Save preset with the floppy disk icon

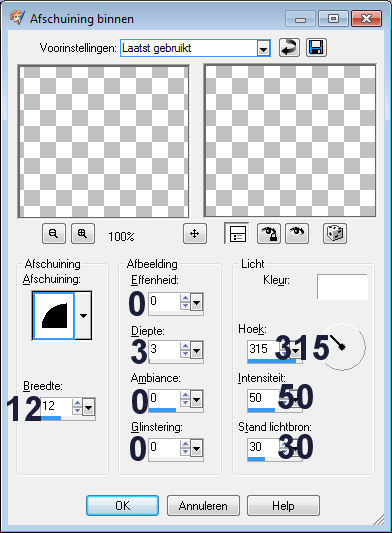point(316,48)
